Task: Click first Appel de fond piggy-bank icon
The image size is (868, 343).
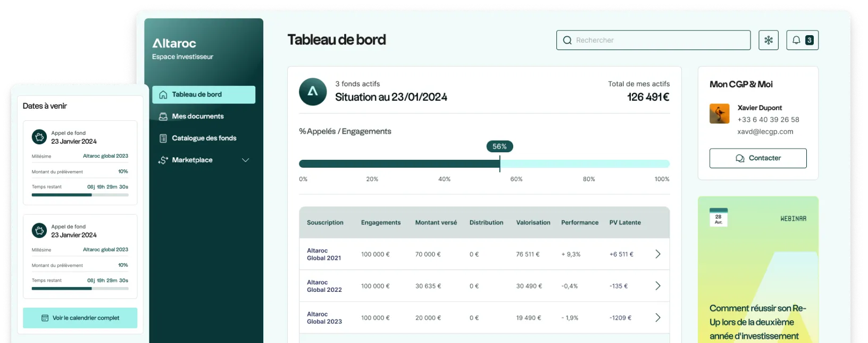Action: point(39,137)
